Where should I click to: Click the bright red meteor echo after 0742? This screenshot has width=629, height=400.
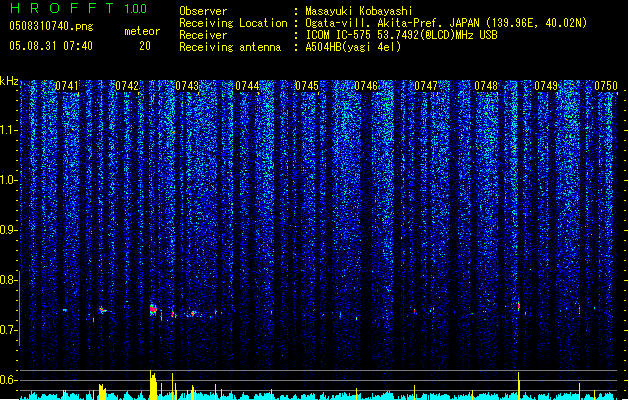153,310
